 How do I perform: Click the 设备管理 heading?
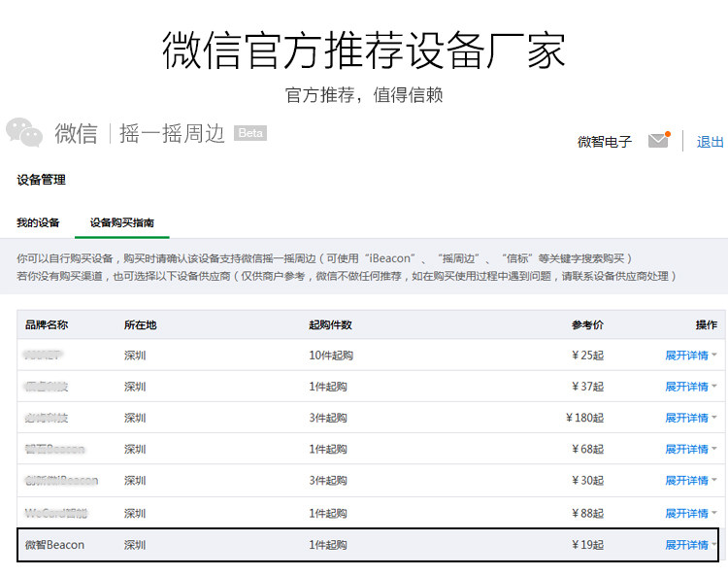pyautogui.click(x=42, y=180)
